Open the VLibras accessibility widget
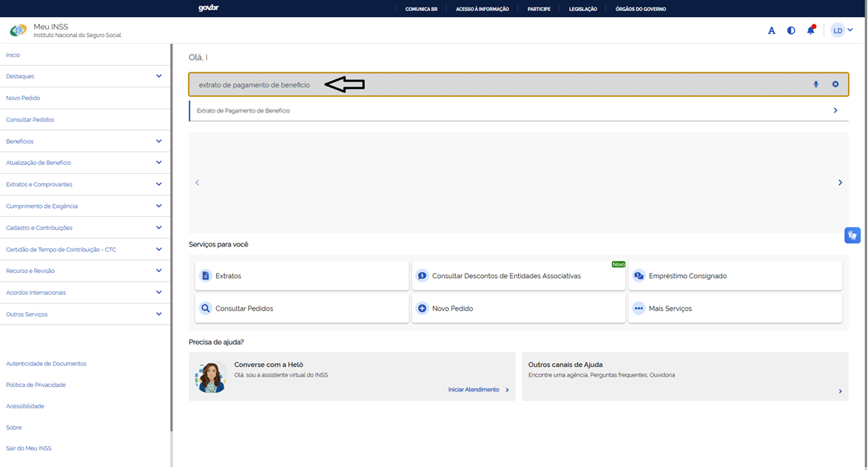Image resolution: width=868 pixels, height=472 pixels. [x=852, y=235]
